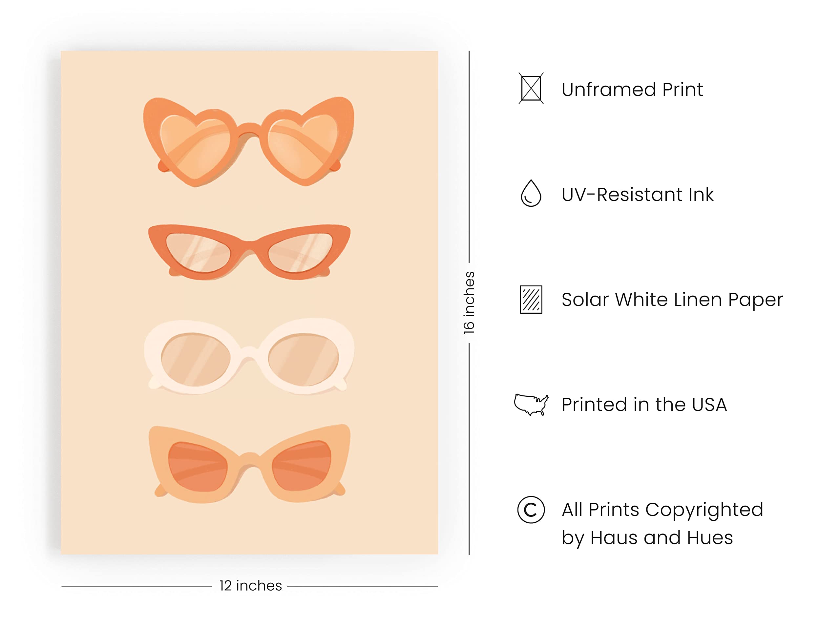Viewport: 840px width, 630px height.
Task: Click the copyright symbol icon
Action: (531, 510)
